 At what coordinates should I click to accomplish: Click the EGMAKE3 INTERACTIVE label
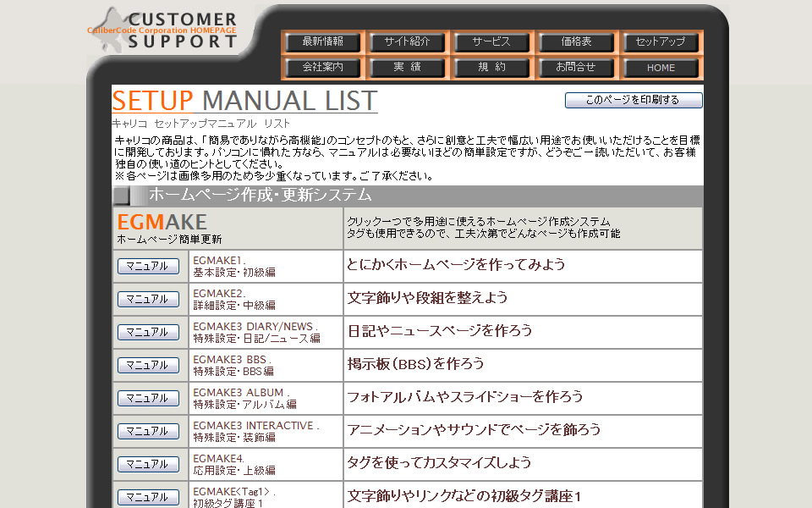[x=256, y=431]
